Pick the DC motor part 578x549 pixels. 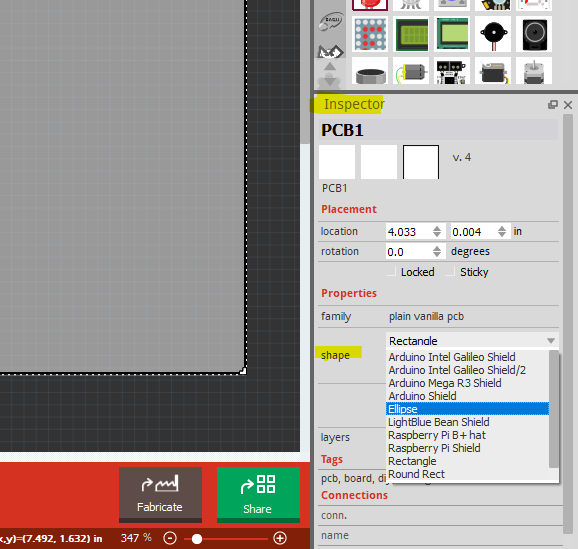click(411, 71)
